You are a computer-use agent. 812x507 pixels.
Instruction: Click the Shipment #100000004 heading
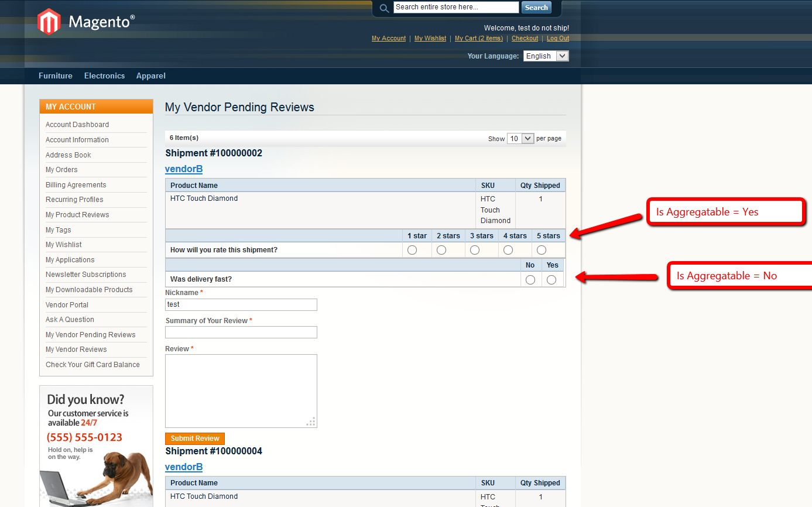pos(214,451)
